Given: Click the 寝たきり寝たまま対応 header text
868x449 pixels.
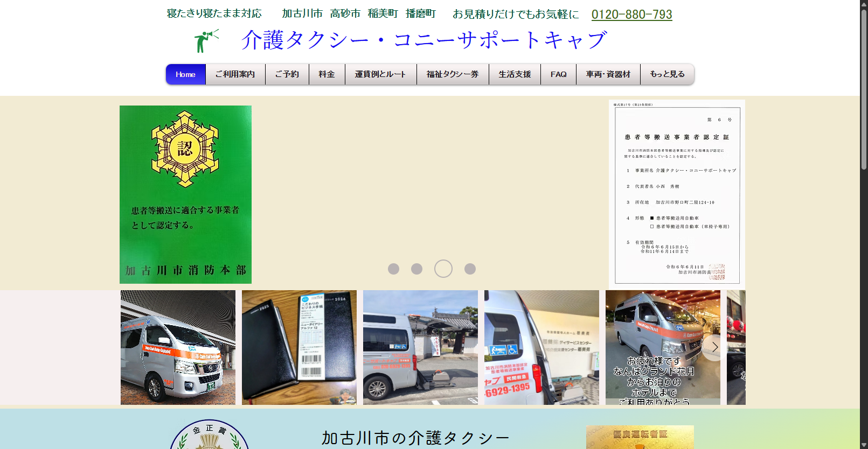Looking at the screenshot, I should pyautogui.click(x=214, y=13).
